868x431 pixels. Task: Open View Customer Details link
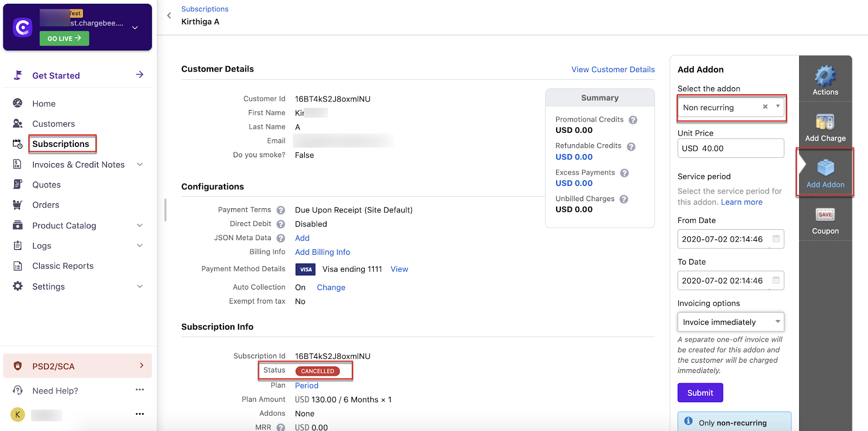point(613,69)
